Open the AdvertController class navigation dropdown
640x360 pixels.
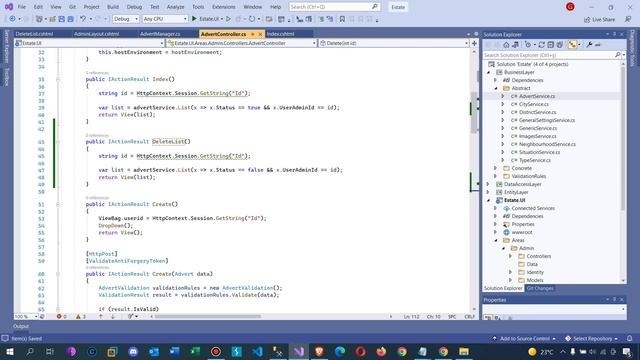coord(242,43)
